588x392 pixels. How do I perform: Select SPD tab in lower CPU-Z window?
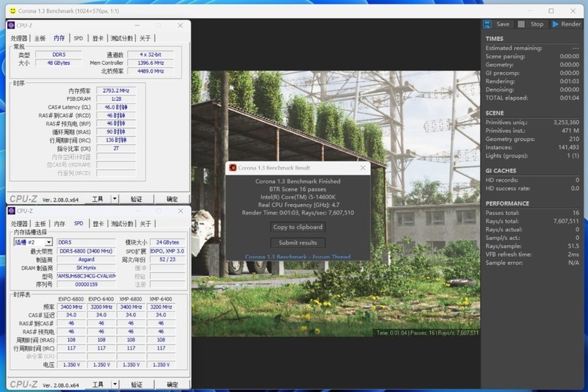pyautogui.click(x=79, y=223)
